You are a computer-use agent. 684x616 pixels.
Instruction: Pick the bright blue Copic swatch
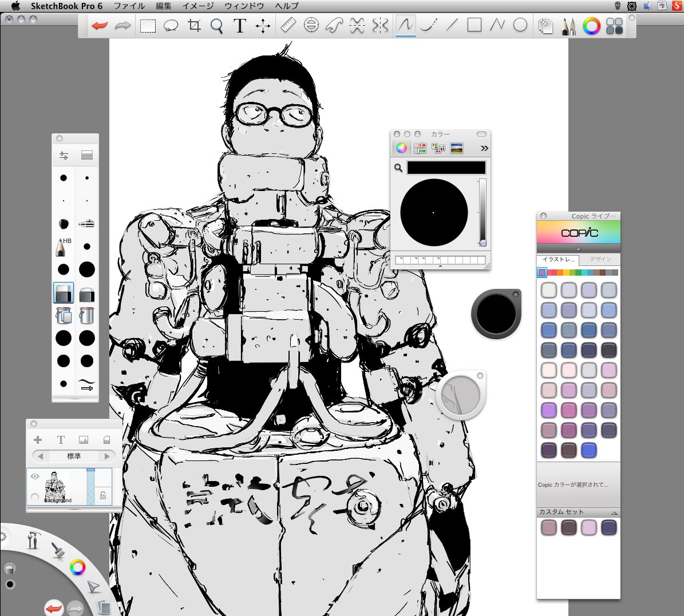[x=588, y=450]
